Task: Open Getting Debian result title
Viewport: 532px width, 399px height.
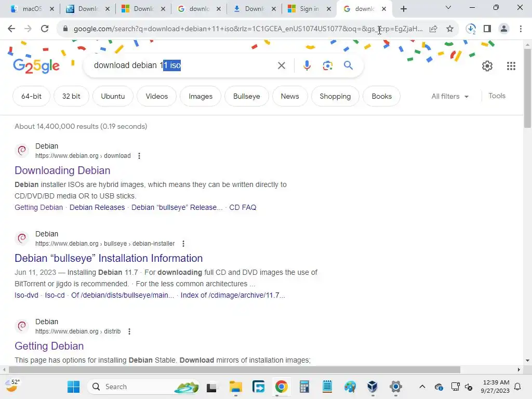Action: (x=49, y=346)
